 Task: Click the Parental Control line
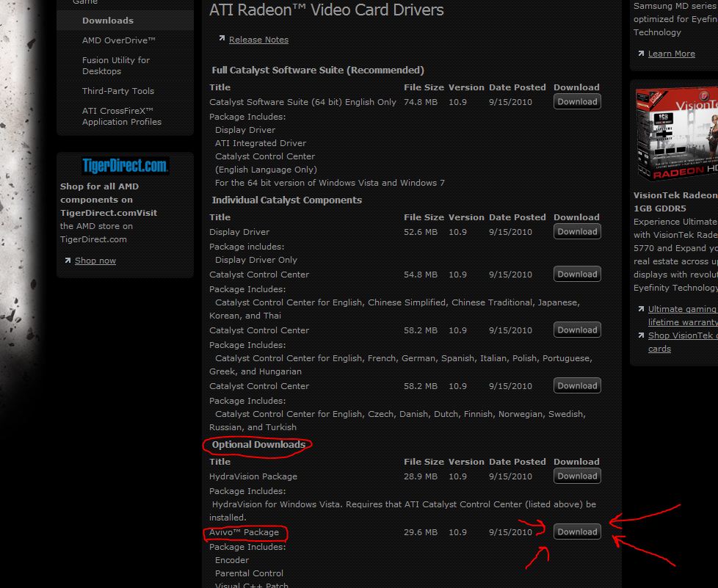click(x=249, y=573)
